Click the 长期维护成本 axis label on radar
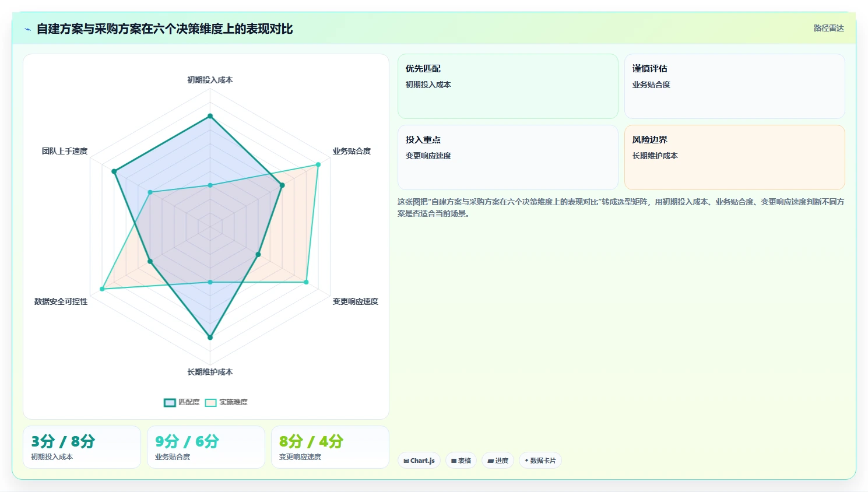 click(210, 372)
